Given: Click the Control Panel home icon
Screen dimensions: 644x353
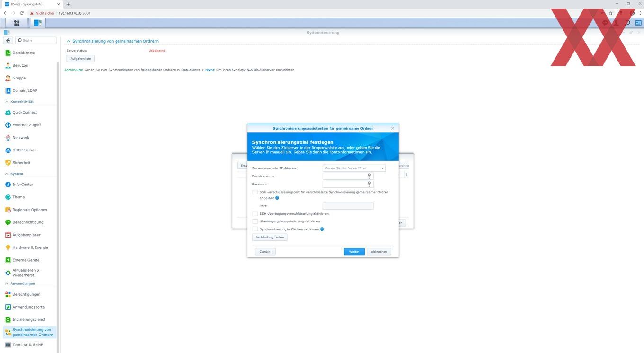Looking at the screenshot, I should coord(8,41).
